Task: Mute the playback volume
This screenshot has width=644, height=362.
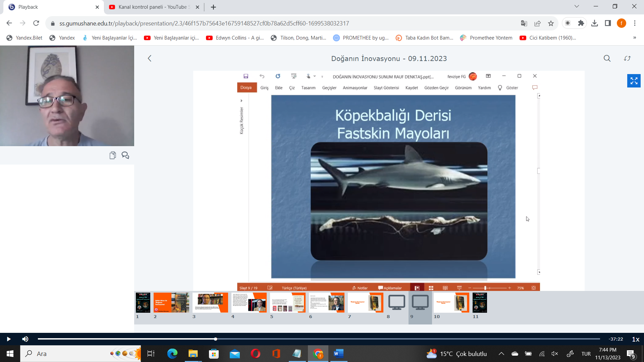Action: tap(25, 339)
